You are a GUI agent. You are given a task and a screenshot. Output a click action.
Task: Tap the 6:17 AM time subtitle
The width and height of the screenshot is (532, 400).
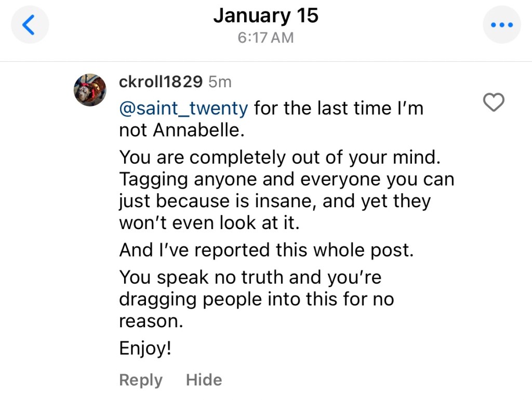click(x=265, y=38)
